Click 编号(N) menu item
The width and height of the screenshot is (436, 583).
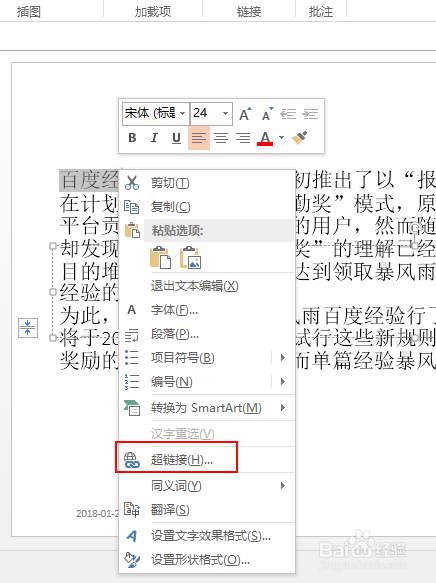(171, 382)
